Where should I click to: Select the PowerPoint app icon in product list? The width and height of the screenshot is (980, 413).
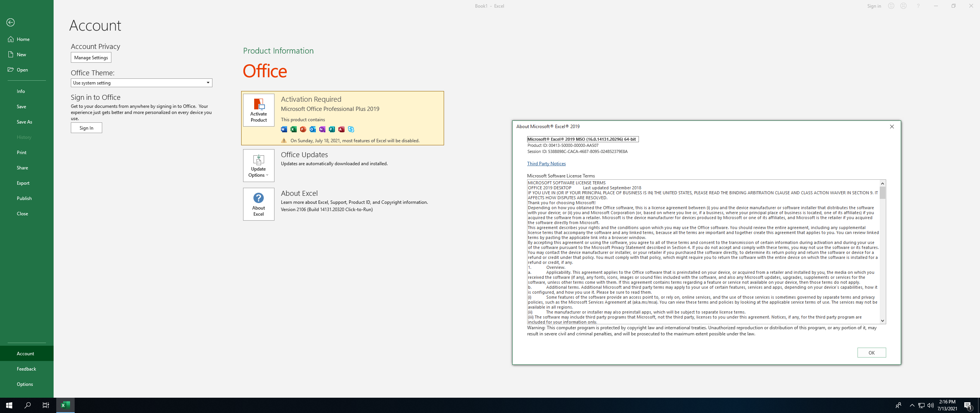coord(303,129)
